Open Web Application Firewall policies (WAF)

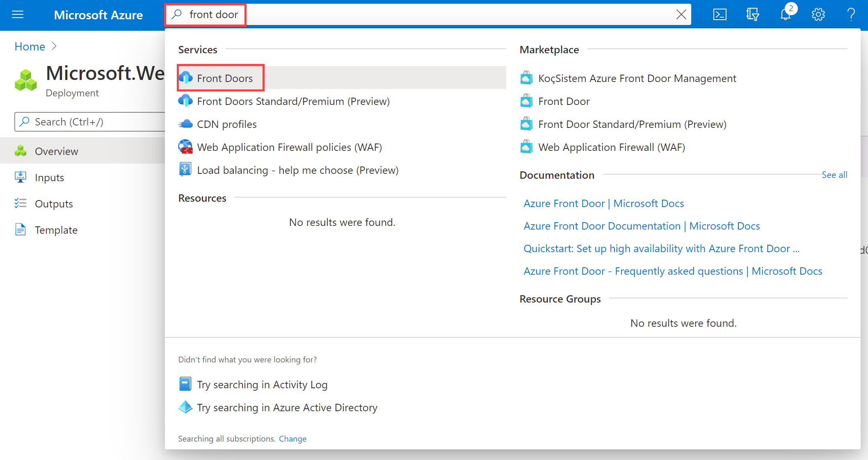pos(289,147)
